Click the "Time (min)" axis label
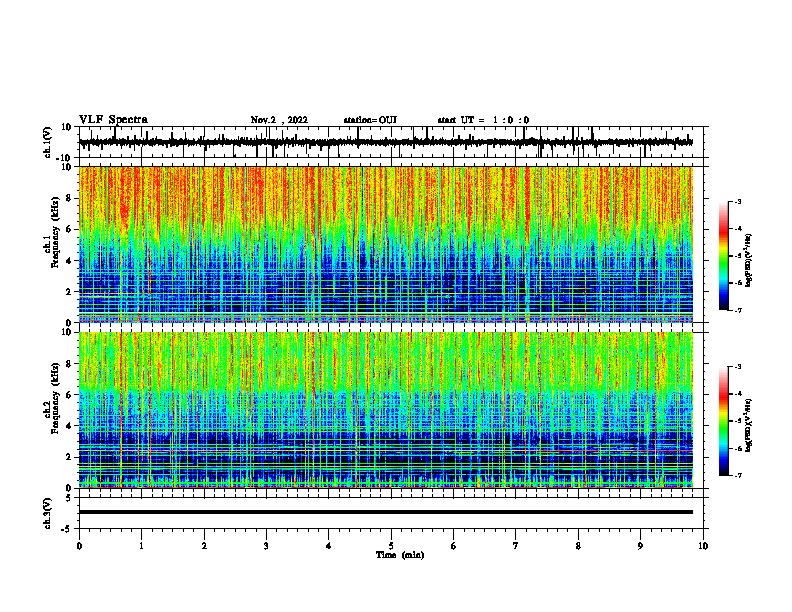The image size is (792, 612). [x=400, y=555]
